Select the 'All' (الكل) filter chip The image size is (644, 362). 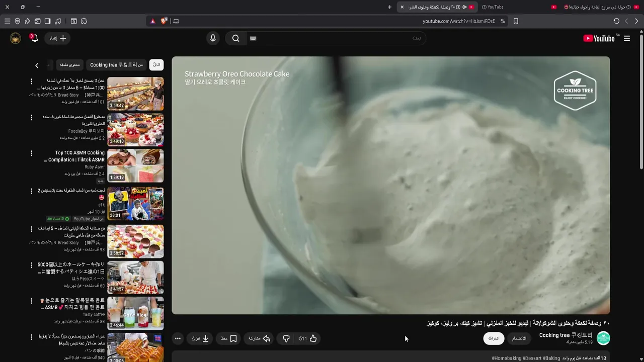pos(156,65)
